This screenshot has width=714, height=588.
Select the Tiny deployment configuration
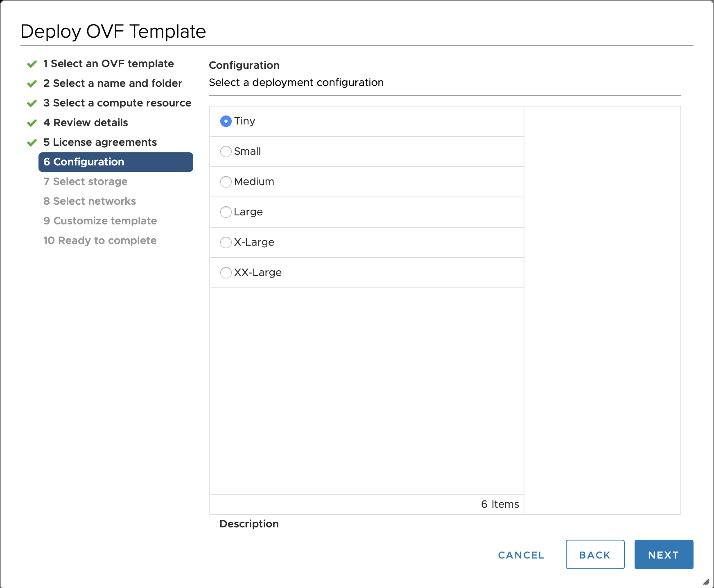pyautogui.click(x=226, y=121)
